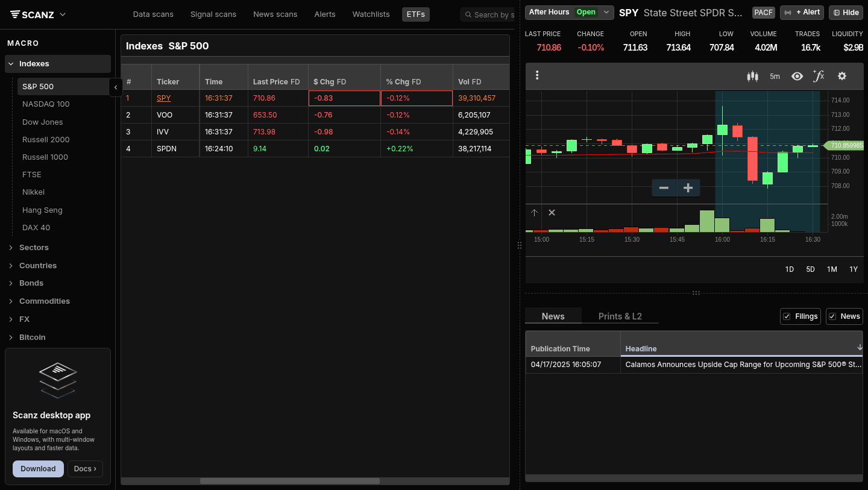Open the Data scans tab
The height and width of the screenshot is (490, 868).
153,14
